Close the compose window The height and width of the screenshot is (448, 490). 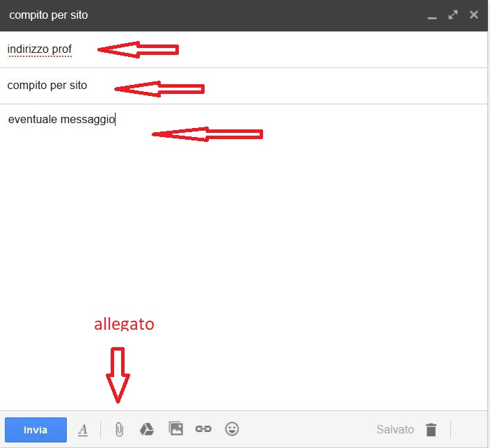pos(474,15)
